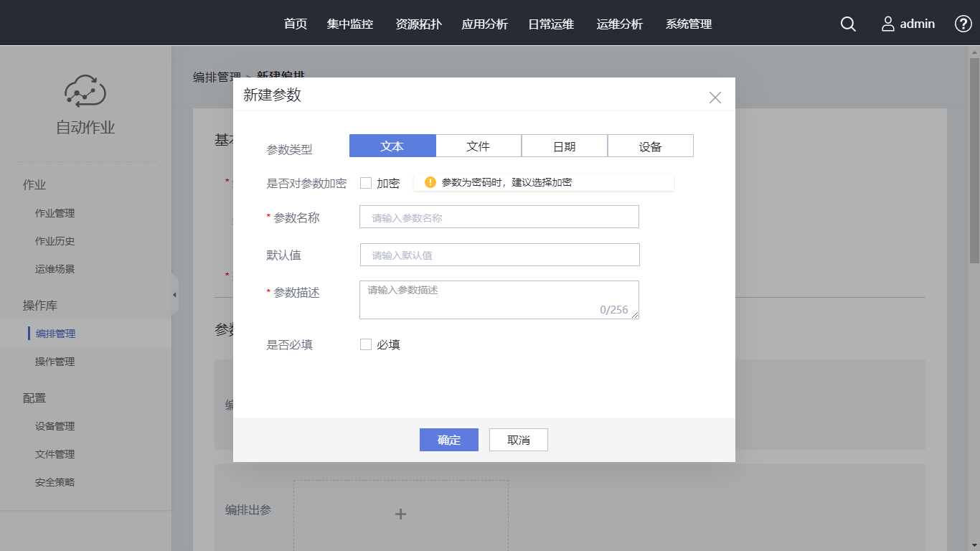Select 日期 parameter type
This screenshot has width=980, height=551.
click(565, 146)
